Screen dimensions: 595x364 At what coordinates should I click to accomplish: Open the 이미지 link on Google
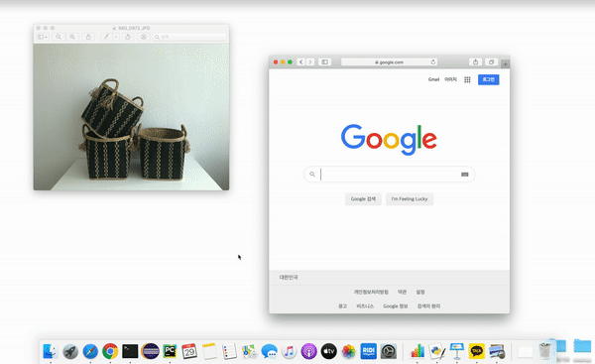pyautogui.click(x=450, y=79)
